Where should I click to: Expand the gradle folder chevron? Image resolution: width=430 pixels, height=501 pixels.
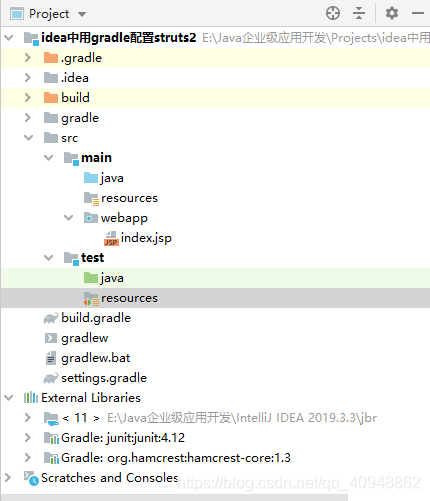28,118
